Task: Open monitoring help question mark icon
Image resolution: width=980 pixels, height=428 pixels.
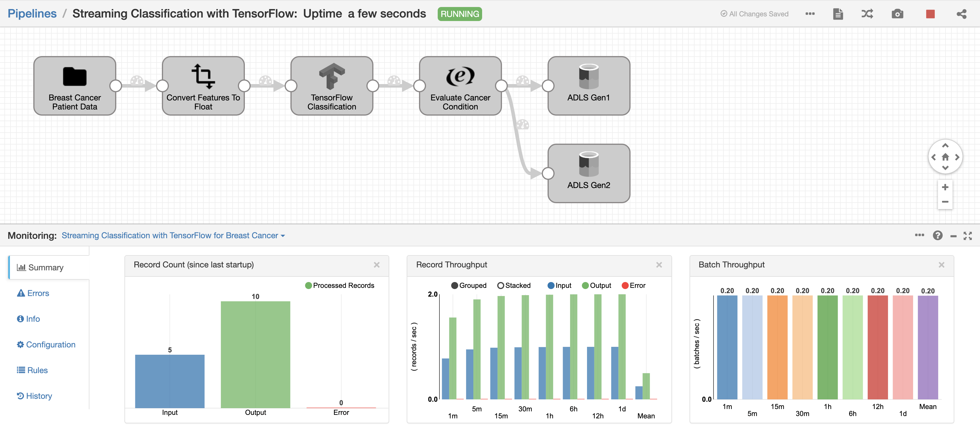Action: (x=937, y=236)
